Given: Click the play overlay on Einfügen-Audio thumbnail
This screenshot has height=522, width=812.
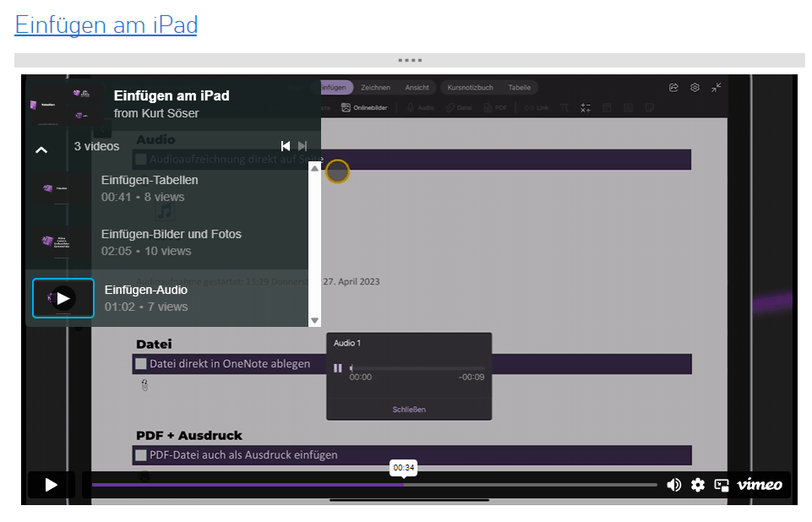Looking at the screenshot, I should (63, 298).
